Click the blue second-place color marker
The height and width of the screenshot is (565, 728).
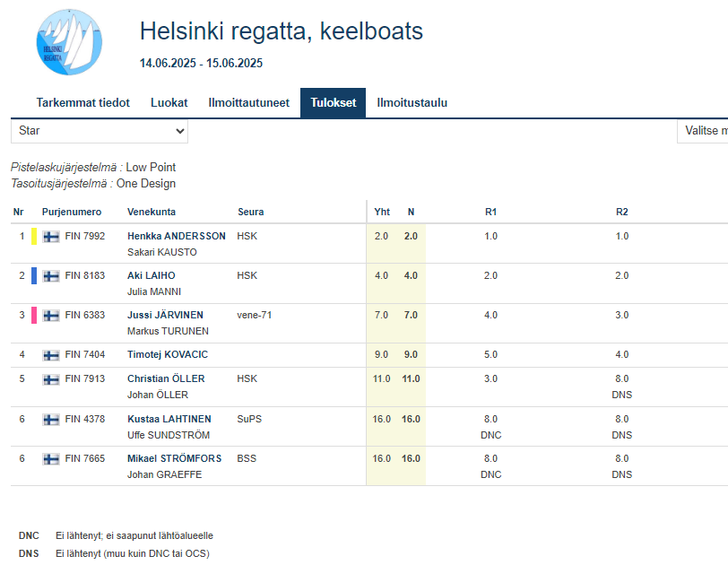34,276
